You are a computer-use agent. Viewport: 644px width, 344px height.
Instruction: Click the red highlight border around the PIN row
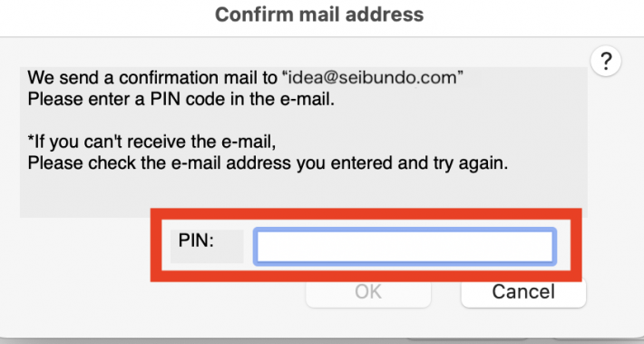pos(366,213)
